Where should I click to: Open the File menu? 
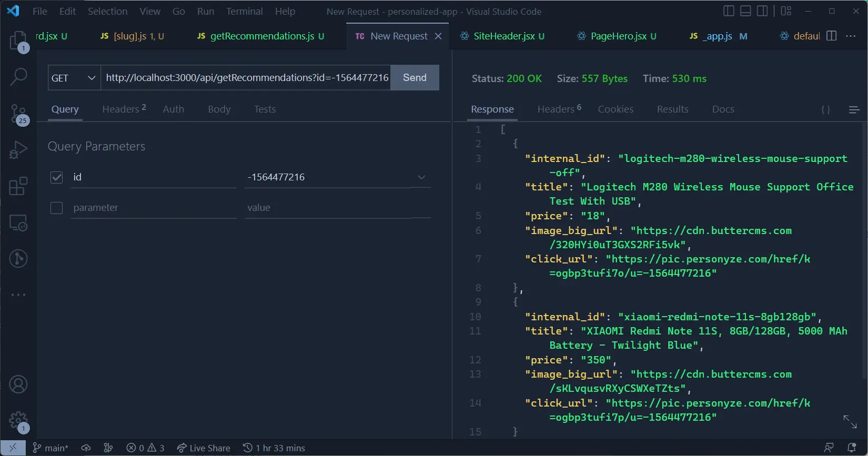(x=40, y=11)
